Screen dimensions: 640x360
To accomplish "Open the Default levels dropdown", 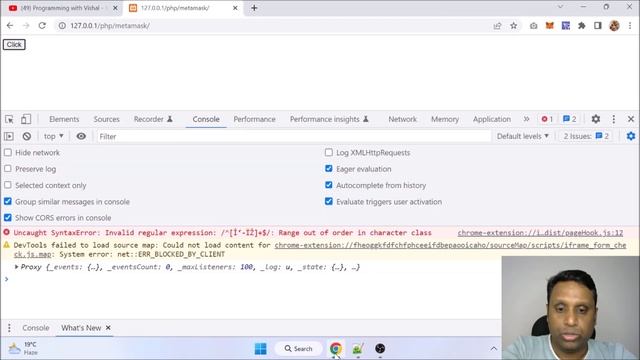I will [522, 136].
